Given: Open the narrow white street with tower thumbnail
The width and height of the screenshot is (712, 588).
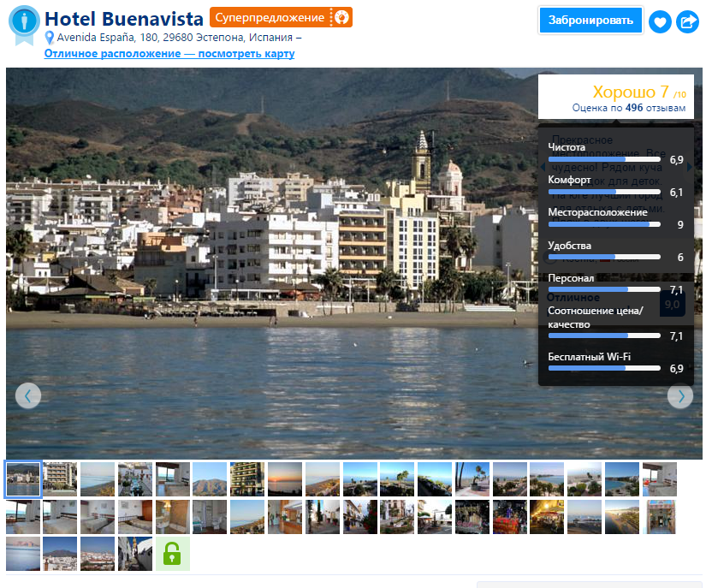Looking at the screenshot, I should click(135, 554).
